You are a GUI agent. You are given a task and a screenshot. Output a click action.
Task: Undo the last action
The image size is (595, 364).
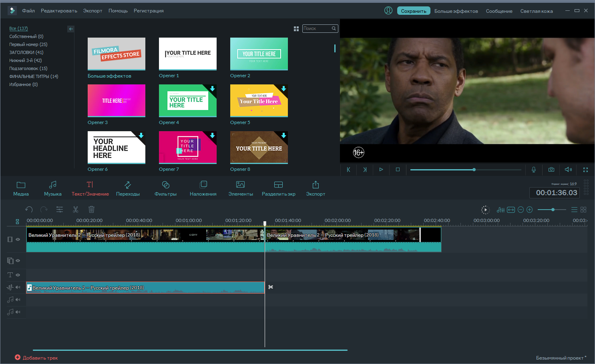point(29,209)
